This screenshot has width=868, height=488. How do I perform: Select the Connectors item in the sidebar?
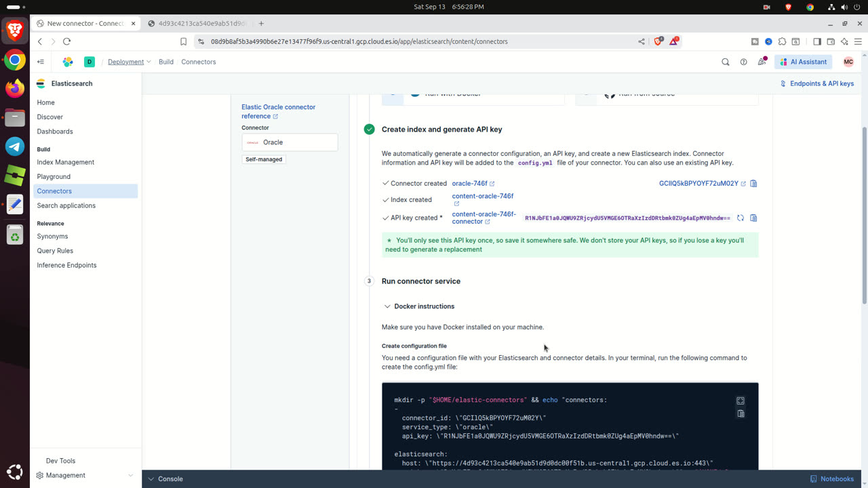(85, 191)
